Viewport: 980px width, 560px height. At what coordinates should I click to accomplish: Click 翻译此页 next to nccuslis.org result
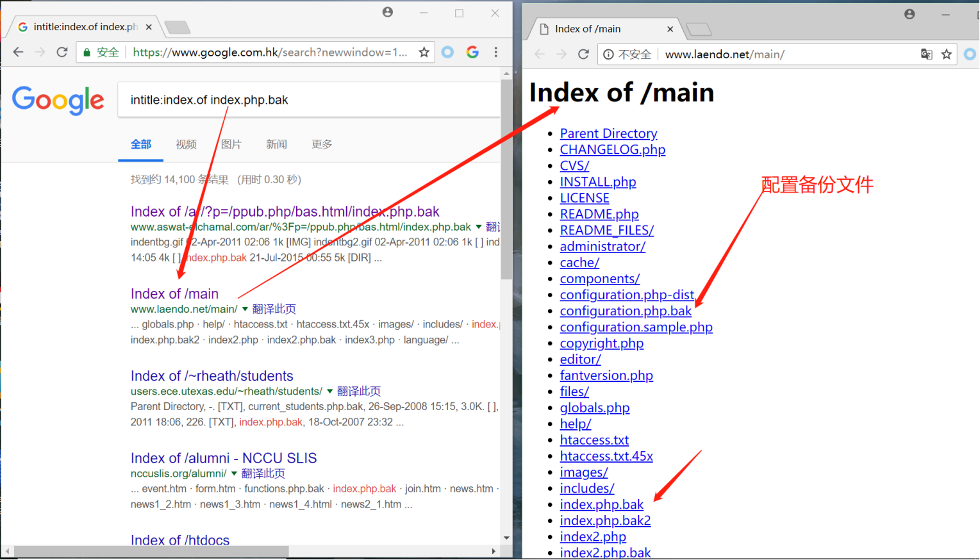click(263, 474)
